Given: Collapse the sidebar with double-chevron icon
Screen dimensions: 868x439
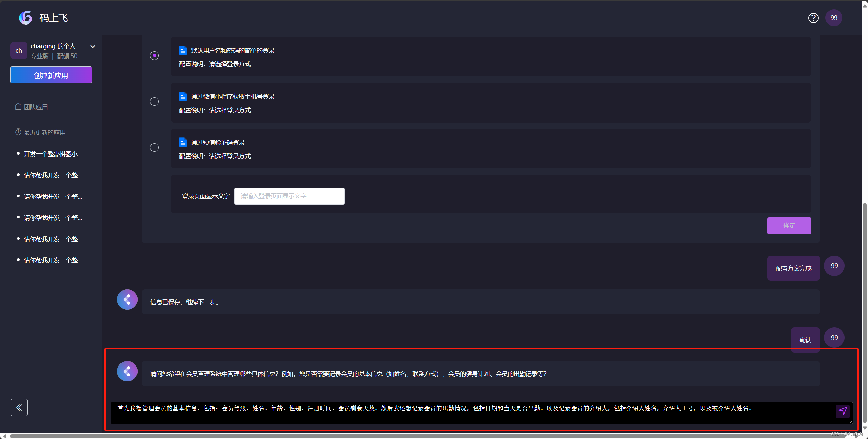Looking at the screenshot, I should [x=19, y=407].
